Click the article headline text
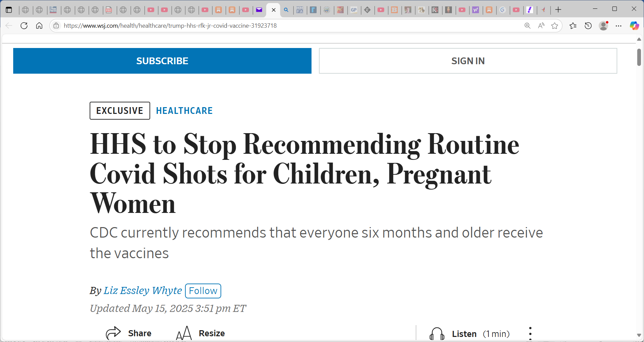644x342 pixels. (304, 173)
